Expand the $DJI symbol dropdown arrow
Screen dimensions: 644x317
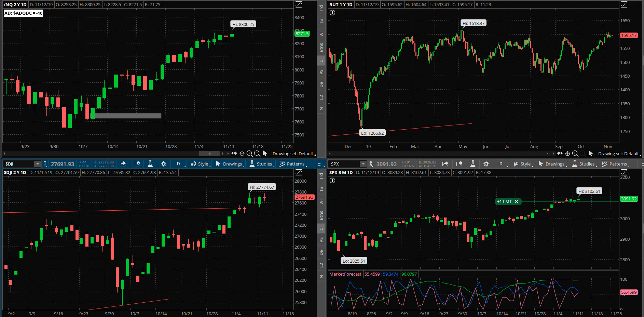click(x=38, y=164)
